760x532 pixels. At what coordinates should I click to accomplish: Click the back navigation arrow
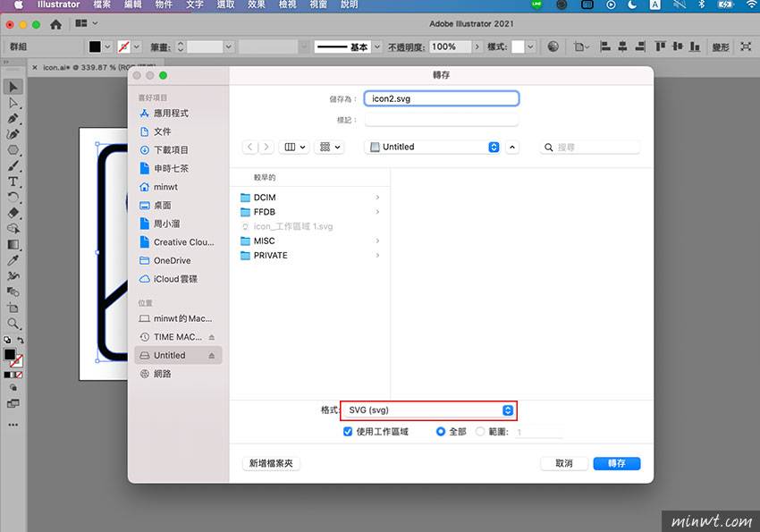pyautogui.click(x=249, y=147)
